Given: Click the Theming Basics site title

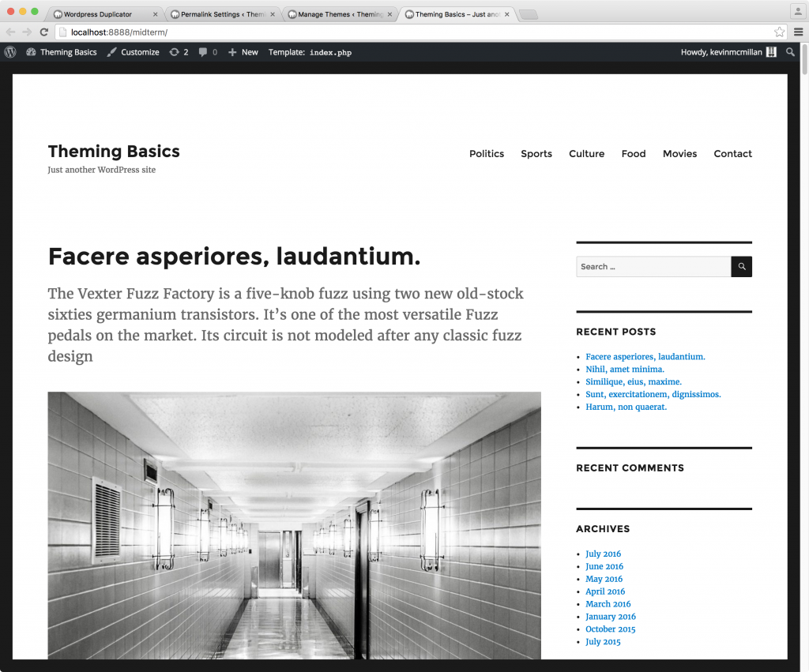Looking at the screenshot, I should pos(114,151).
